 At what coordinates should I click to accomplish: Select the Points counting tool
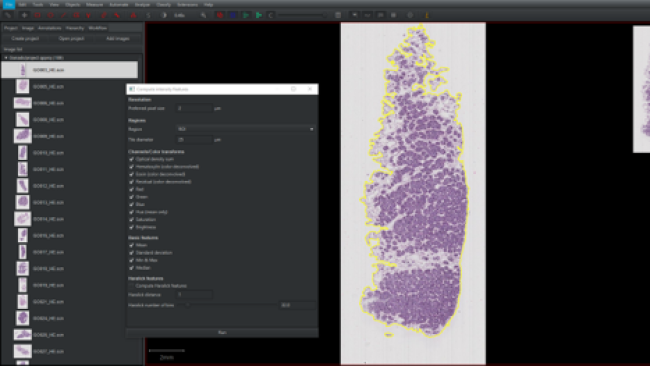pos(133,15)
